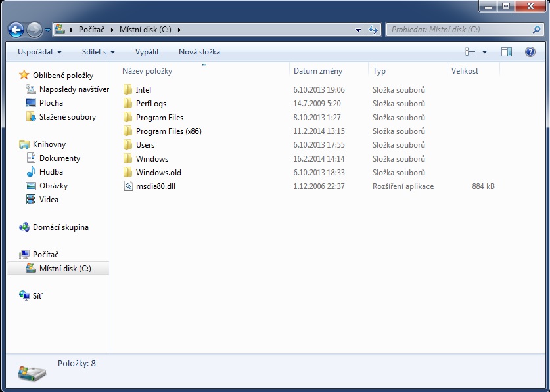The width and height of the screenshot is (550, 392).
Task: Click Vypálit in the toolbar
Action: (147, 52)
